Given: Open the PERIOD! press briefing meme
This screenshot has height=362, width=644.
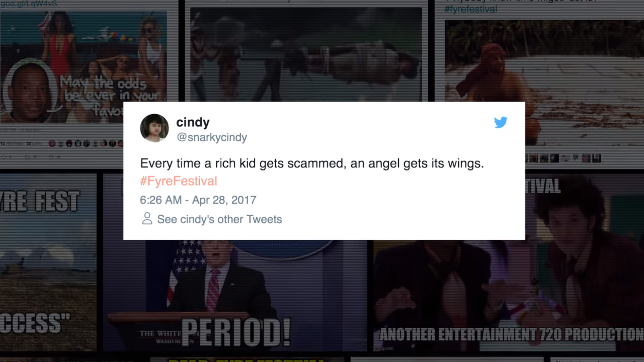Looking at the screenshot, I should [235, 296].
